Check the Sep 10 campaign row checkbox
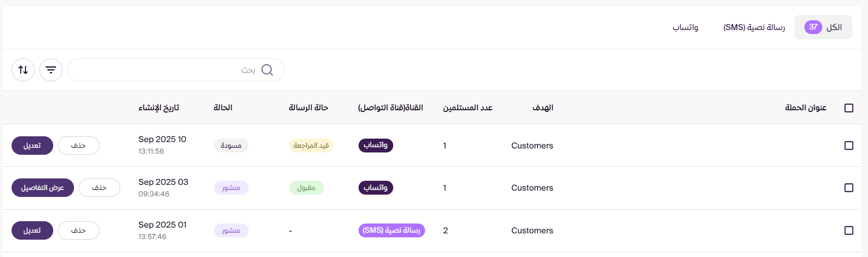 click(x=849, y=146)
